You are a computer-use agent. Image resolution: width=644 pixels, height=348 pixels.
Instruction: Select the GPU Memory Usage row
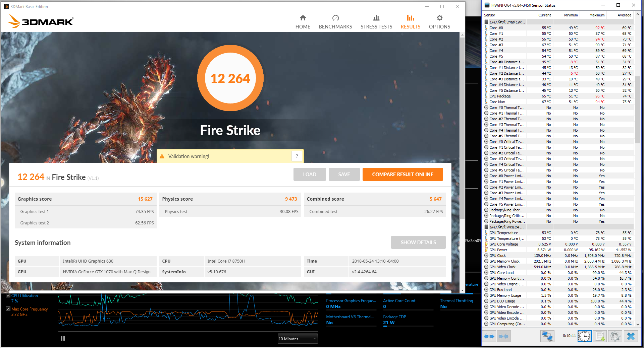point(558,295)
